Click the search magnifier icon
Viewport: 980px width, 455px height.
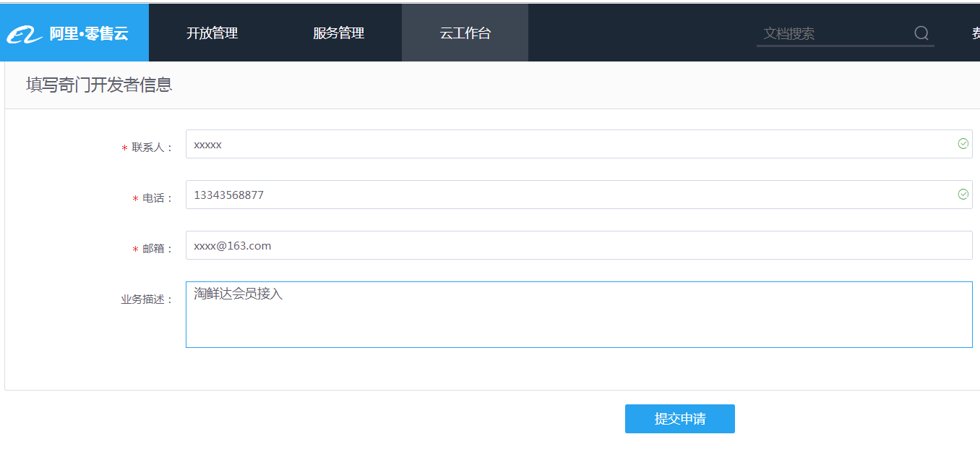[921, 33]
